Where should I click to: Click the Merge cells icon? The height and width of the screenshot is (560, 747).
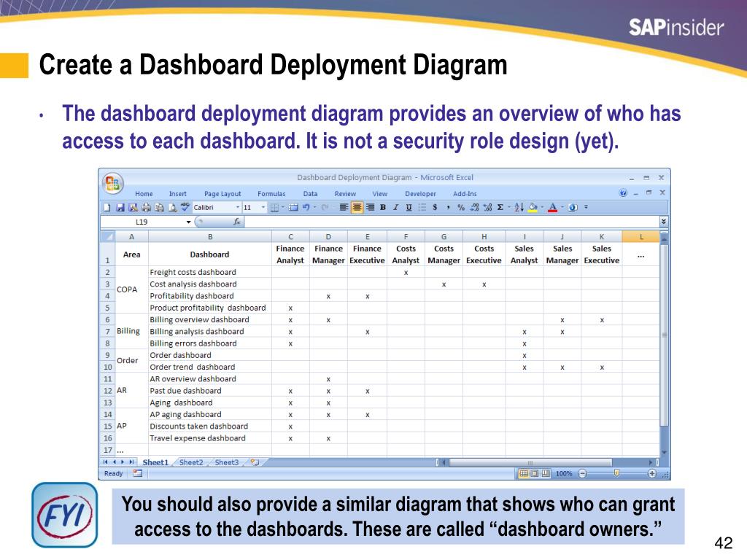[x=293, y=207]
